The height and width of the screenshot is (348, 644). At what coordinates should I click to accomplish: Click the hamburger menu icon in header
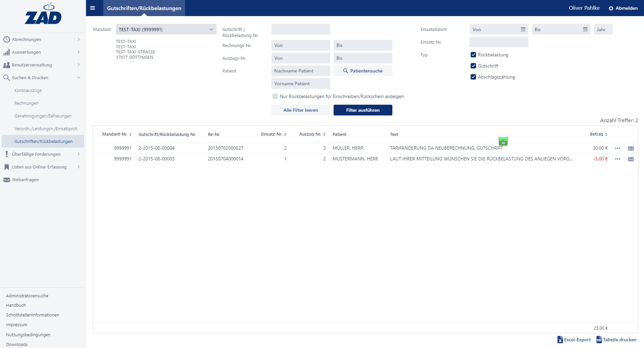(93, 8)
